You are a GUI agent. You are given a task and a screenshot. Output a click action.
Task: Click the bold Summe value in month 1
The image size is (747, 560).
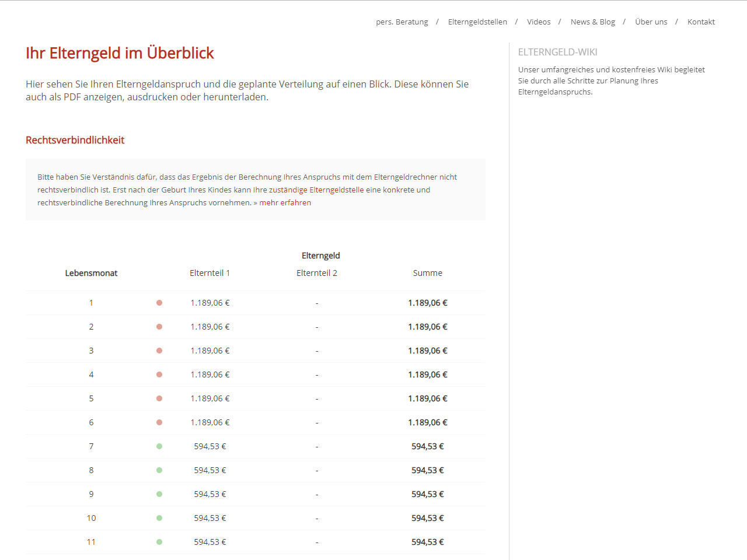[428, 303]
